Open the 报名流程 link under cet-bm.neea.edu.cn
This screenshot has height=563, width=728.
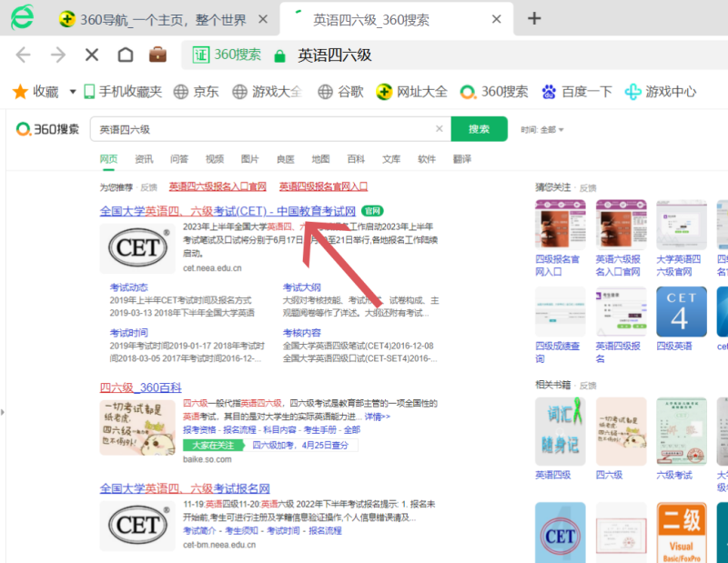[x=325, y=530]
